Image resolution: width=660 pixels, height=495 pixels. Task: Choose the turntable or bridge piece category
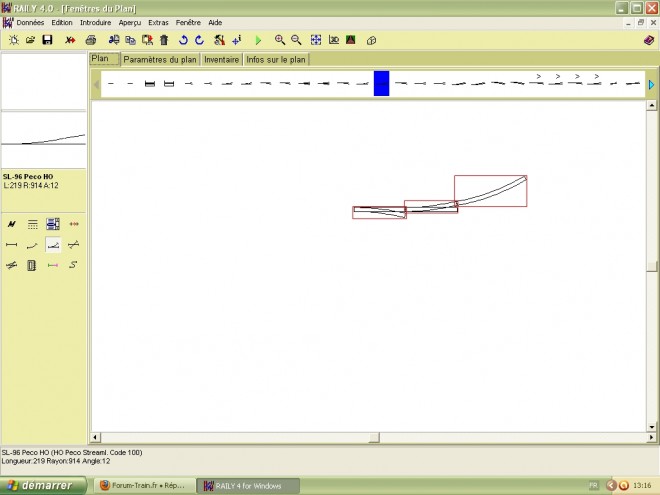[32, 265]
